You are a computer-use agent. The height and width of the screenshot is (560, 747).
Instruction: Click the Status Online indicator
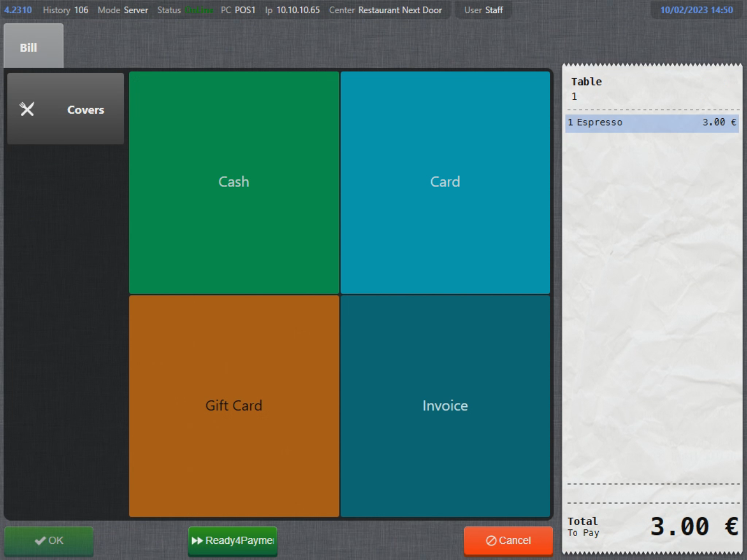coord(185,10)
